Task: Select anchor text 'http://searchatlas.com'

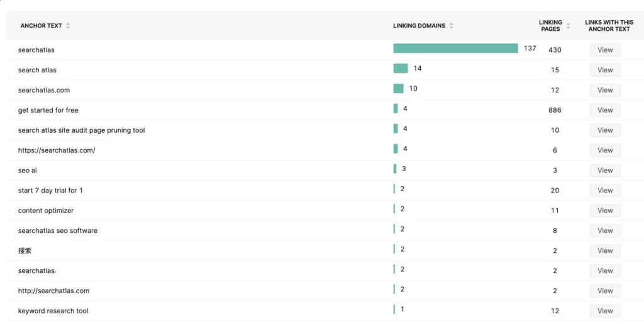Action: (54, 291)
